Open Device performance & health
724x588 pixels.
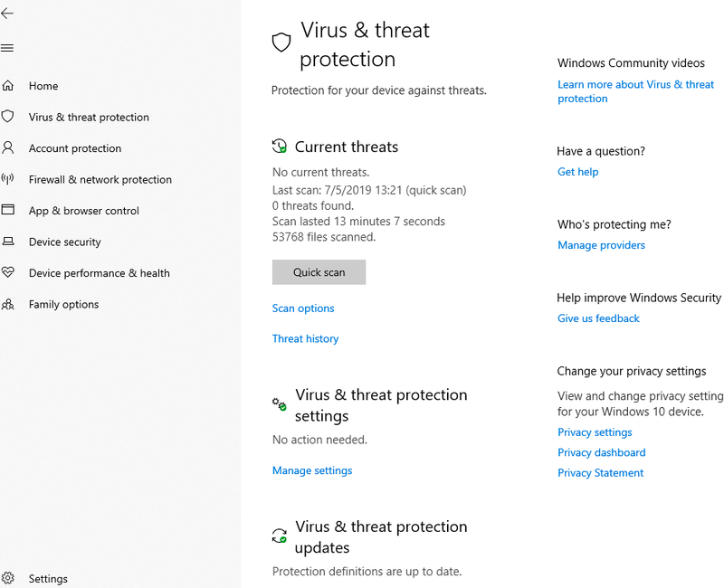(x=100, y=273)
